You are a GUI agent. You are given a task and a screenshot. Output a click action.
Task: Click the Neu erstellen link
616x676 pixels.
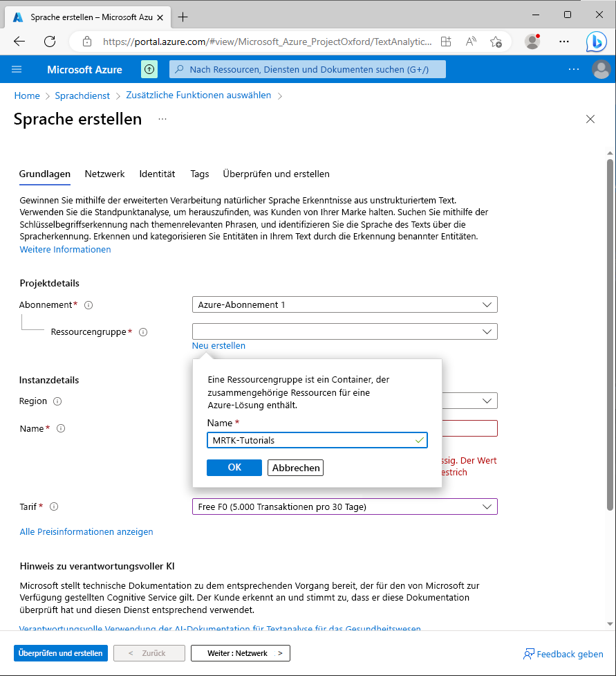(218, 346)
